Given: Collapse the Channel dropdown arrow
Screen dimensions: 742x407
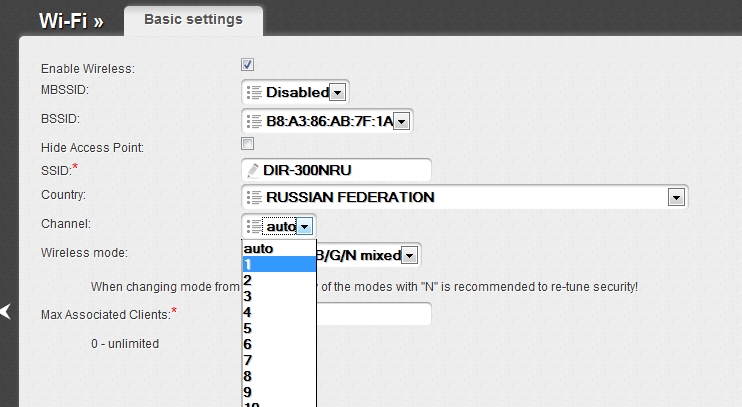Looking at the screenshot, I should coord(305,227).
